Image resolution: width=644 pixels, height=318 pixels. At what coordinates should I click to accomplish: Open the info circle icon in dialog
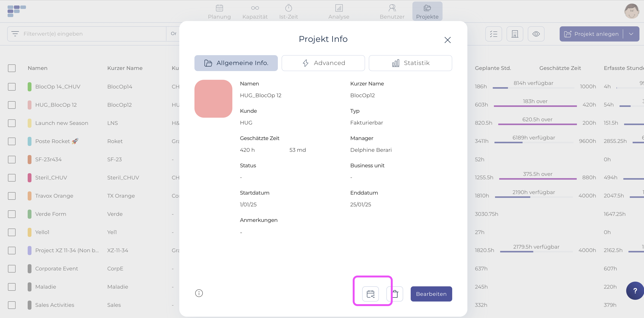[199, 293]
